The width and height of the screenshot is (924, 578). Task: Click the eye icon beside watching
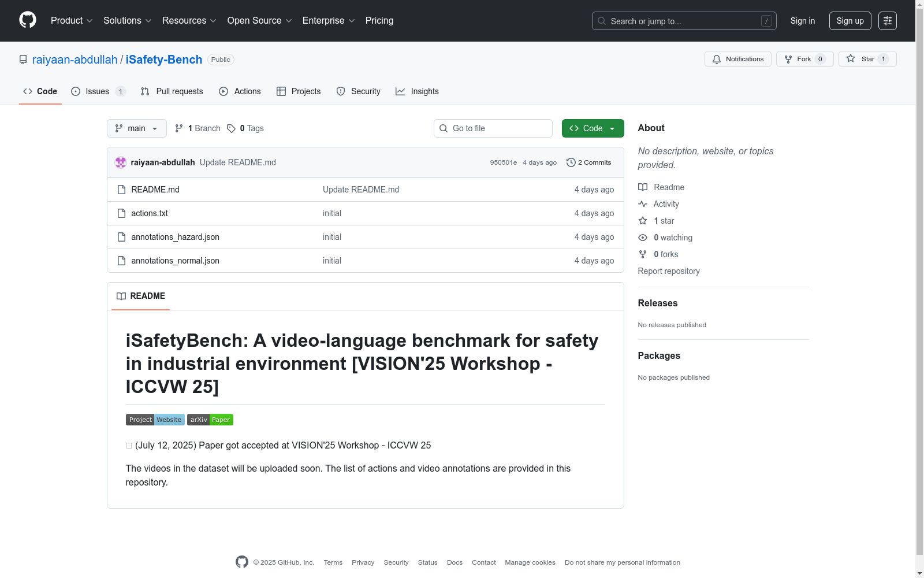coord(643,238)
